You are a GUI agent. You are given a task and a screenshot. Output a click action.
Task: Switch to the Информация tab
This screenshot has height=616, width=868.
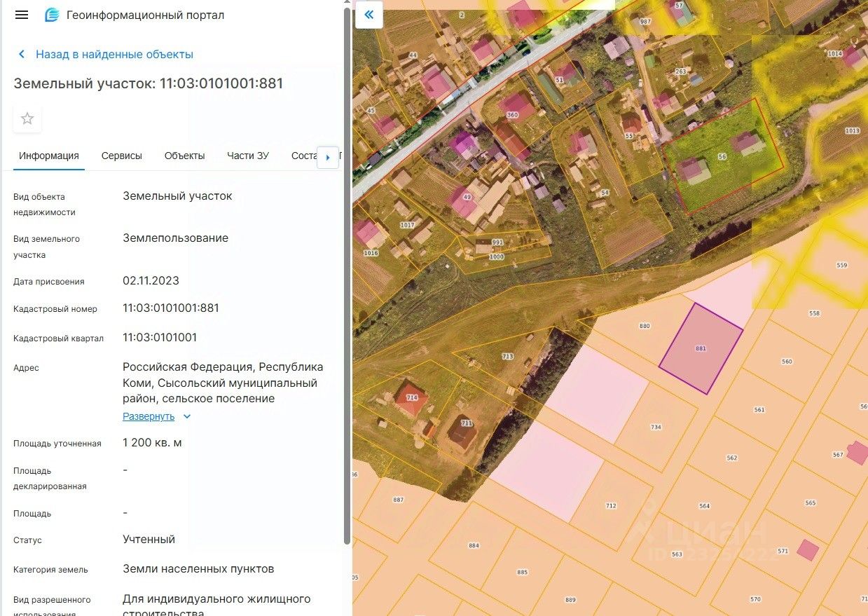point(49,156)
